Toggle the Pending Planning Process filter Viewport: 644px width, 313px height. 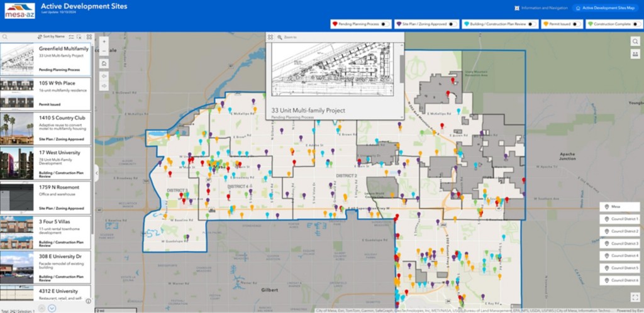[x=386, y=25]
